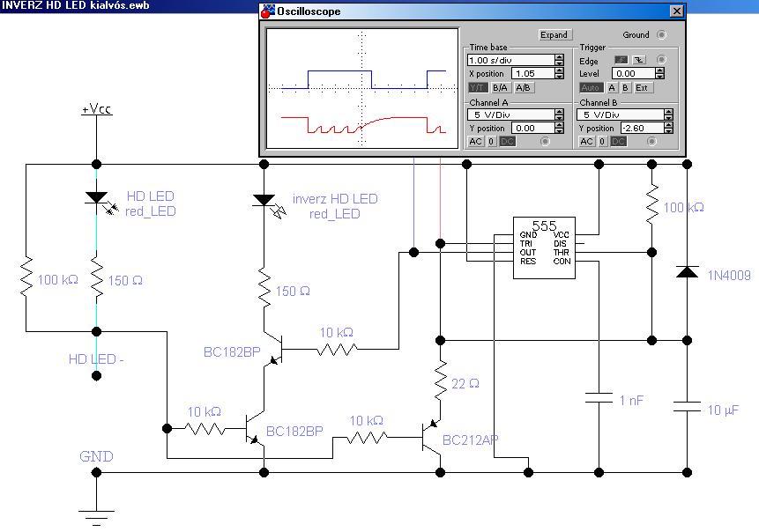The image size is (759, 532).
Task: Decrease the time base s/div value
Action: coord(559,63)
